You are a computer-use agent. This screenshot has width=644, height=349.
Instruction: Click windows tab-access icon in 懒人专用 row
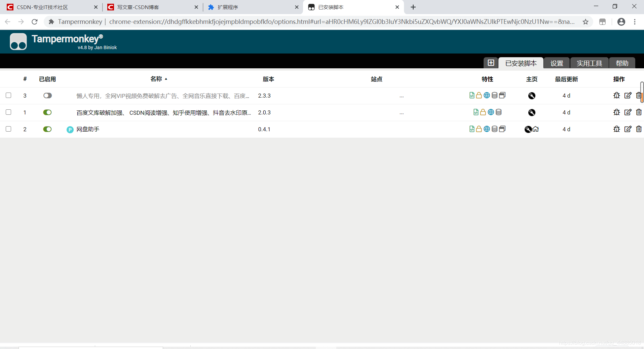(x=502, y=95)
